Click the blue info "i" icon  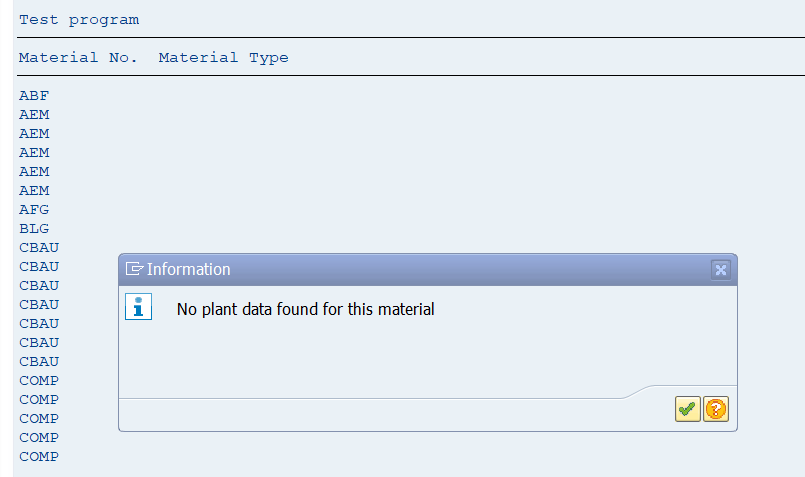pyautogui.click(x=139, y=307)
